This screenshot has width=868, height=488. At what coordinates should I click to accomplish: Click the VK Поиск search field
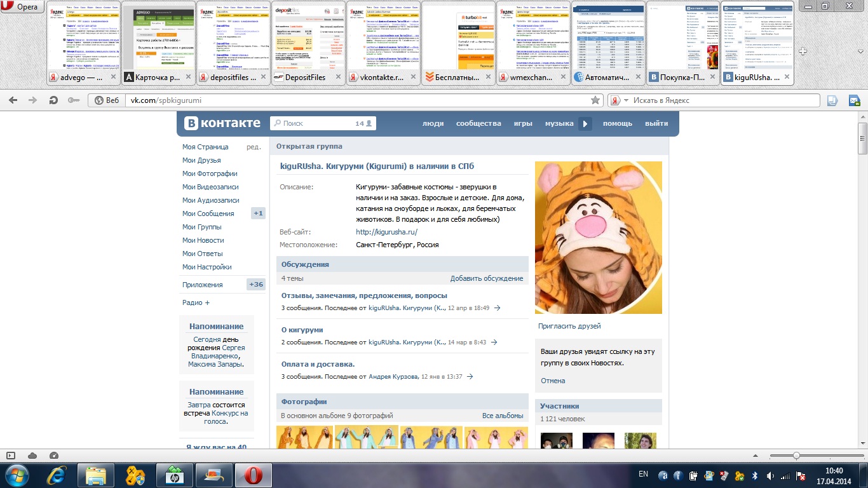point(323,123)
